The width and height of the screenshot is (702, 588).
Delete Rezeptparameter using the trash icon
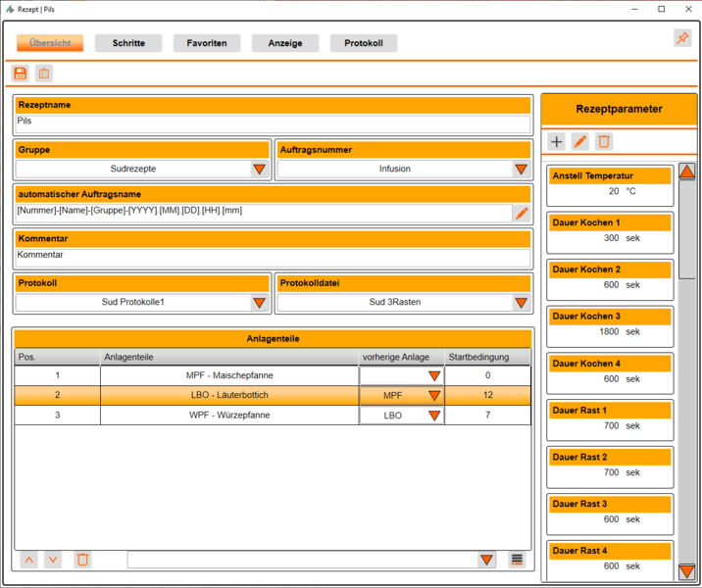[x=604, y=142]
